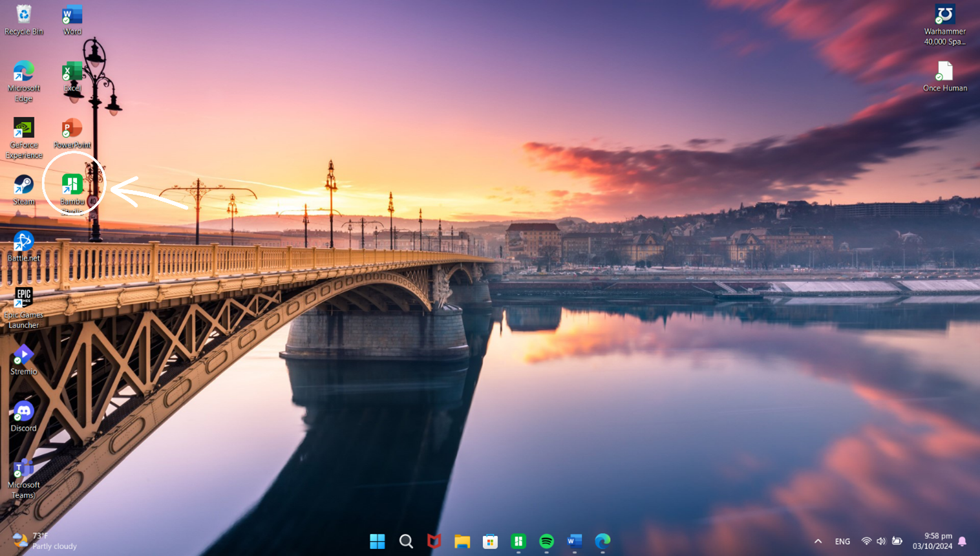Select the Discord desktop icon

pos(24,412)
